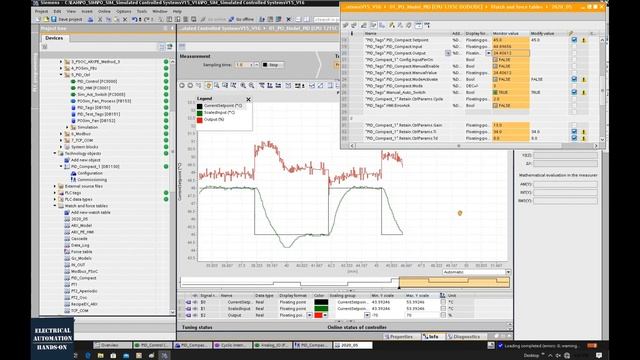Image resolution: width=640 pixels, height=360 pixels.
Task: Click Monitor all glasses icon in watch table
Action: [418, 25]
